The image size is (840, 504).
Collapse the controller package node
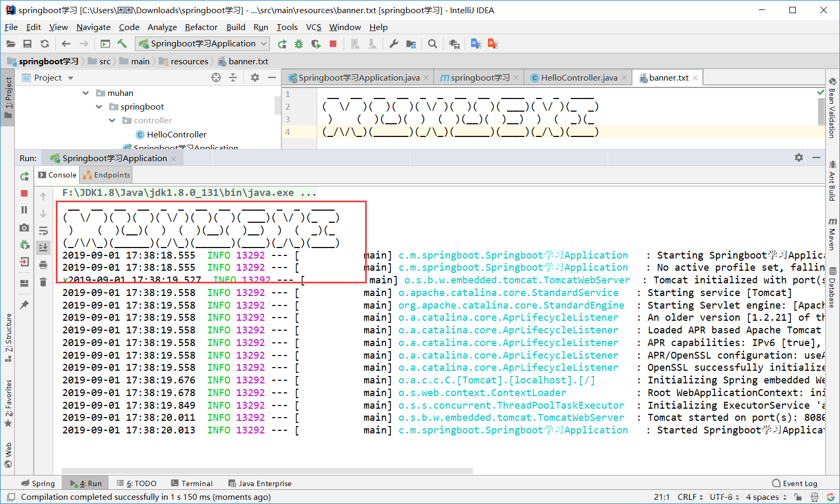coord(112,121)
